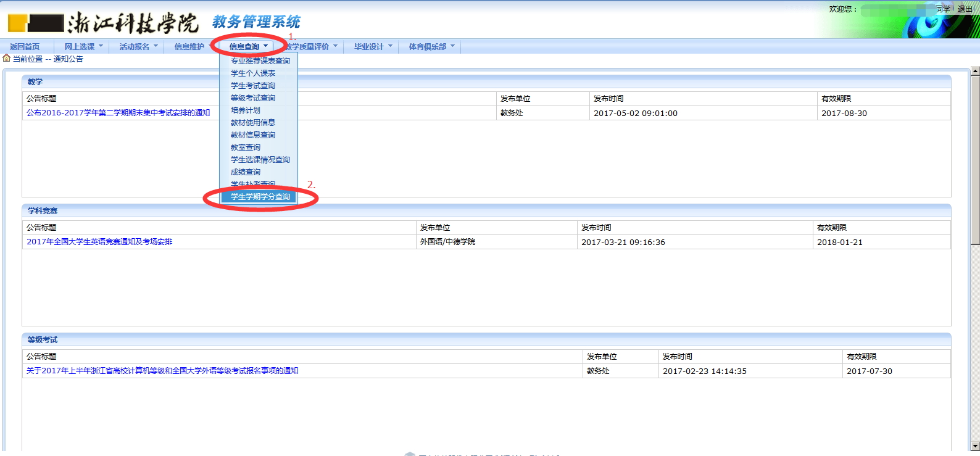Open the 计算机等级和外语等级考试报名 notice
Image resolution: width=980 pixels, height=456 pixels.
click(x=162, y=371)
